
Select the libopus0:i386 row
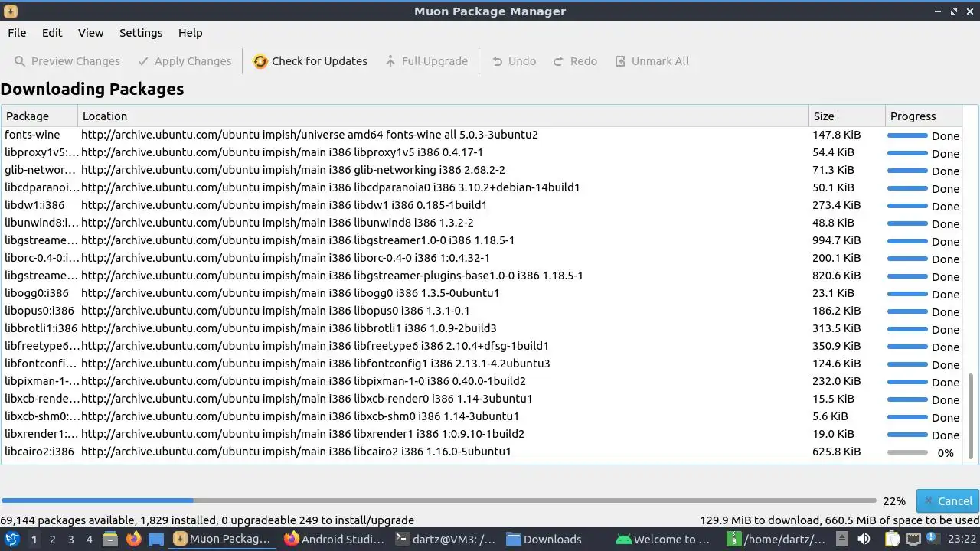click(482, 311)
